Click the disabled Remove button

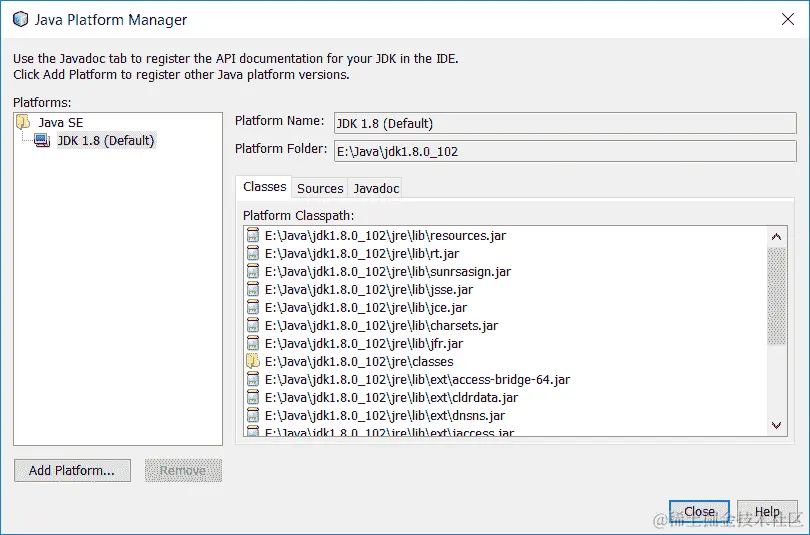click(x=183, y=470)
